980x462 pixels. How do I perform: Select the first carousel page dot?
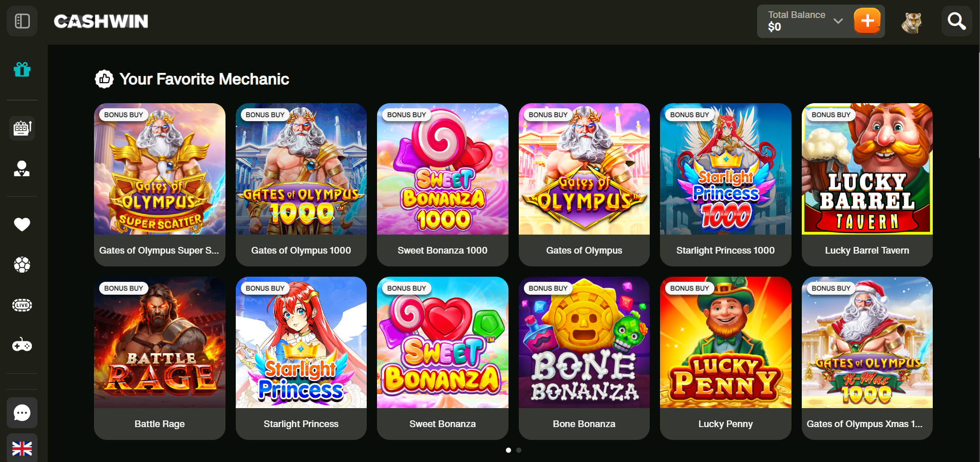pos(508,450)
